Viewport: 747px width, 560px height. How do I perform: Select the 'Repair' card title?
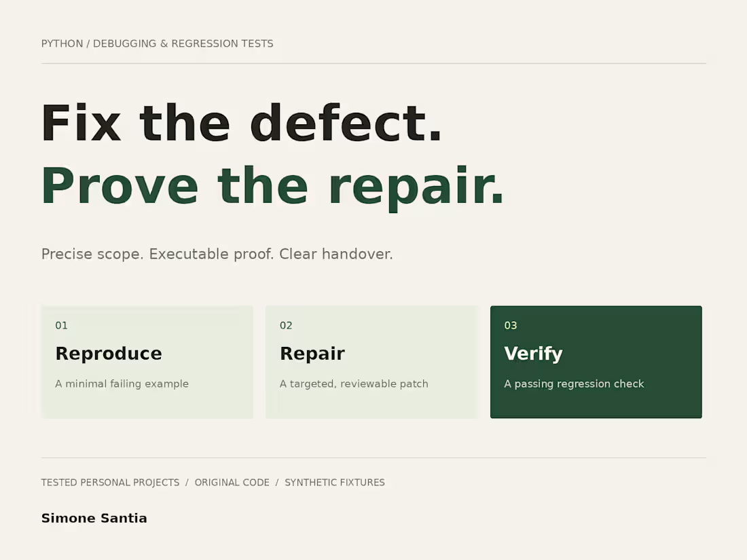(x=312, y=354)
